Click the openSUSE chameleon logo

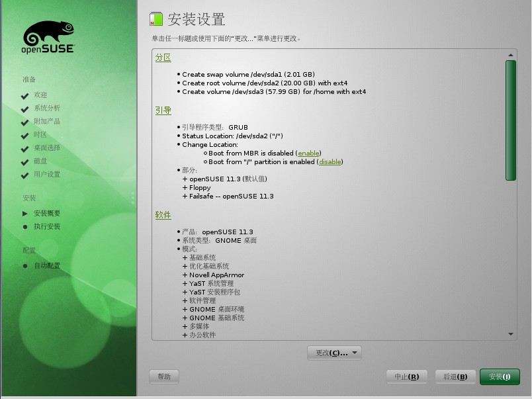pos(48,37)
